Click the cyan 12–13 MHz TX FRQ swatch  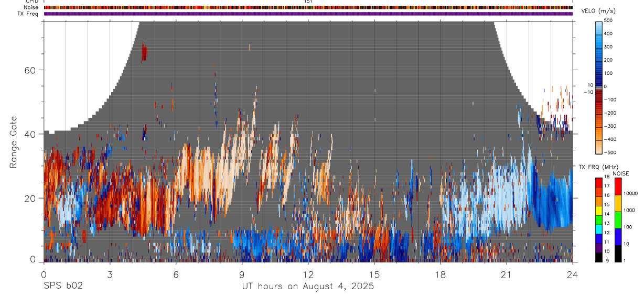pos(599,228)
